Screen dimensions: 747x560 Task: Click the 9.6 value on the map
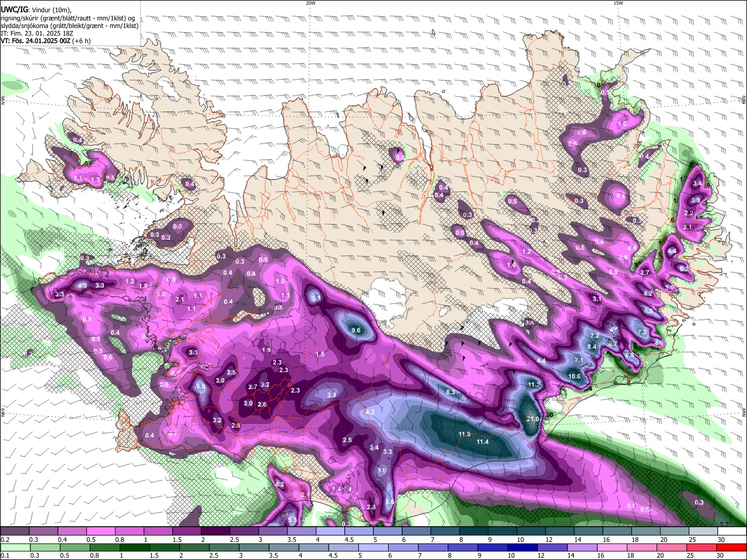pos(356,330)
